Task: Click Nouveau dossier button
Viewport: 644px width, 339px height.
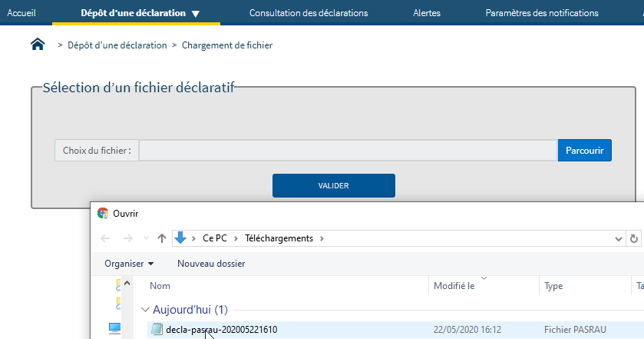Action: click(x=211, y=264)
